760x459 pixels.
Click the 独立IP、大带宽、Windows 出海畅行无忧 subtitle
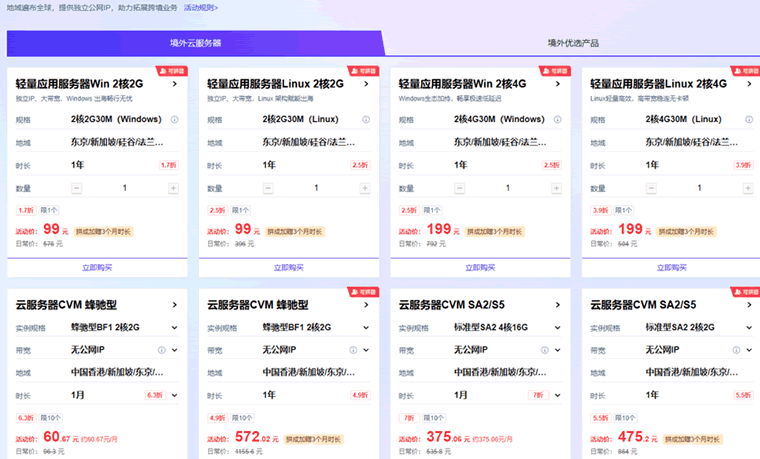74,98
